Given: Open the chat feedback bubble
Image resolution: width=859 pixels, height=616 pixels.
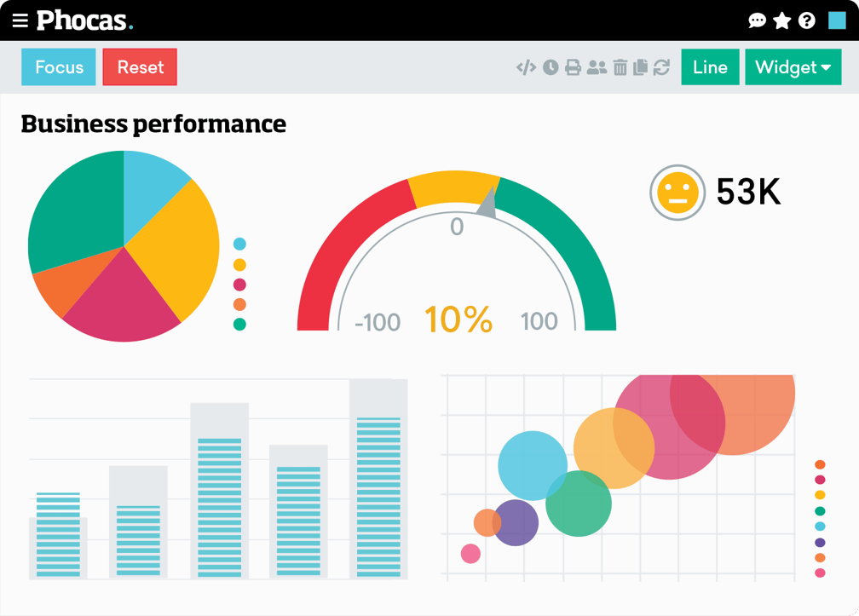Looking at the screenshot, I should [x=758, y=20].
